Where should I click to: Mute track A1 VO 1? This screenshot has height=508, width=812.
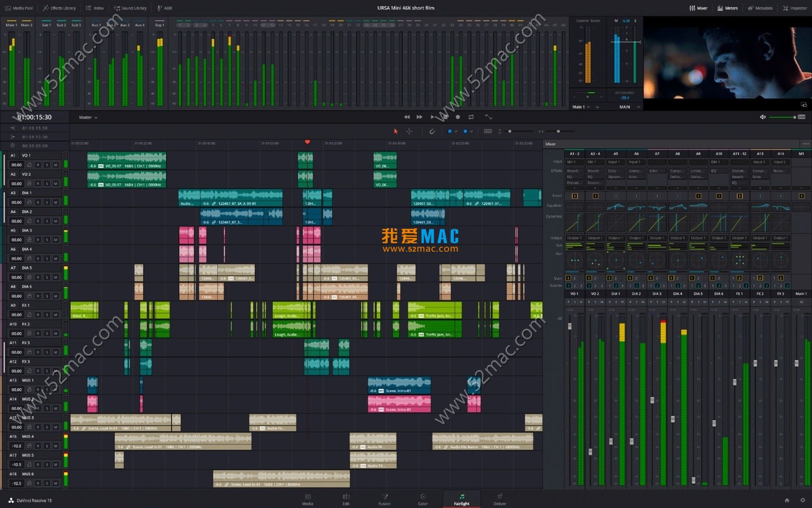click(x=56, y=165)
